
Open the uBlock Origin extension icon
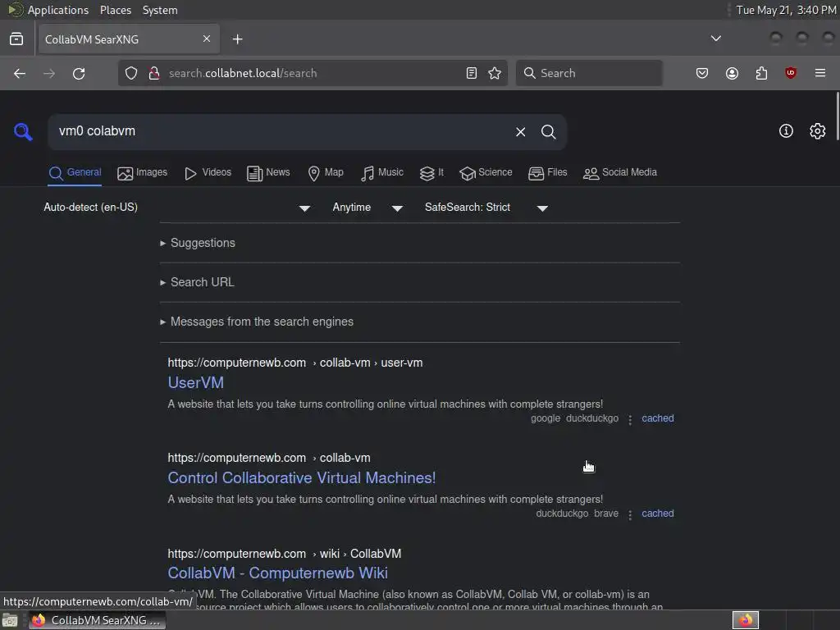coord(791,73)
